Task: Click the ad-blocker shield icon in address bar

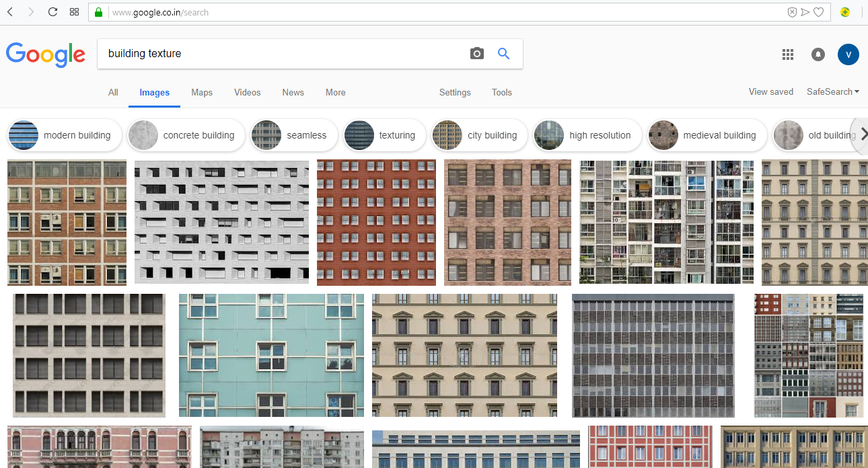Action: point(792,12)
